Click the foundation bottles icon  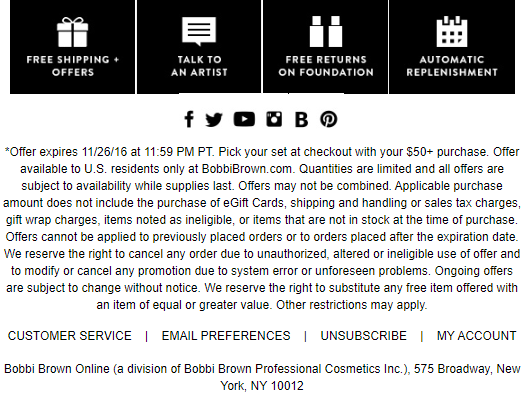pos(326,31)
